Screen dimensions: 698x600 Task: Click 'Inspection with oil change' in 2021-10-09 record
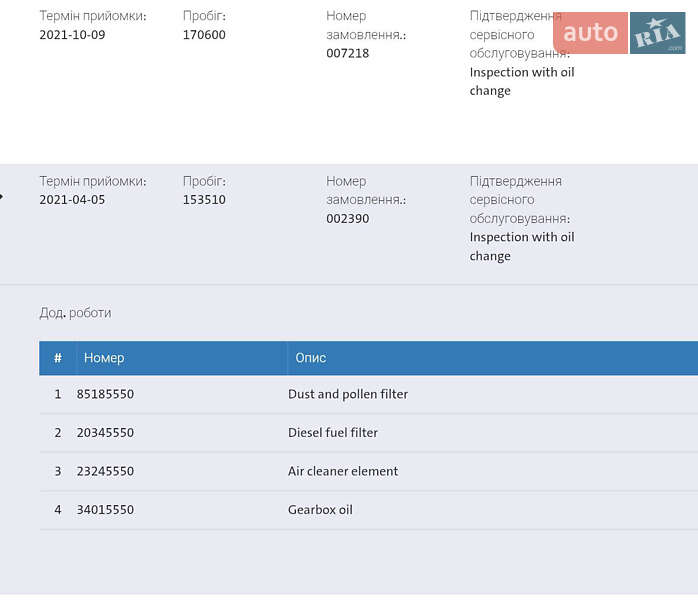[x=522, y=81]
